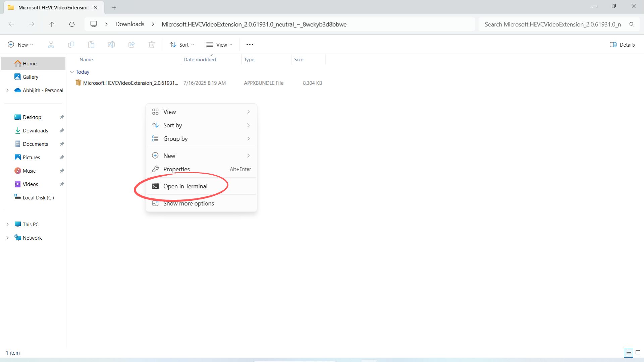Collapse the Today group
Viewport: 644px width, 362px height.
[x=72, y=72]
